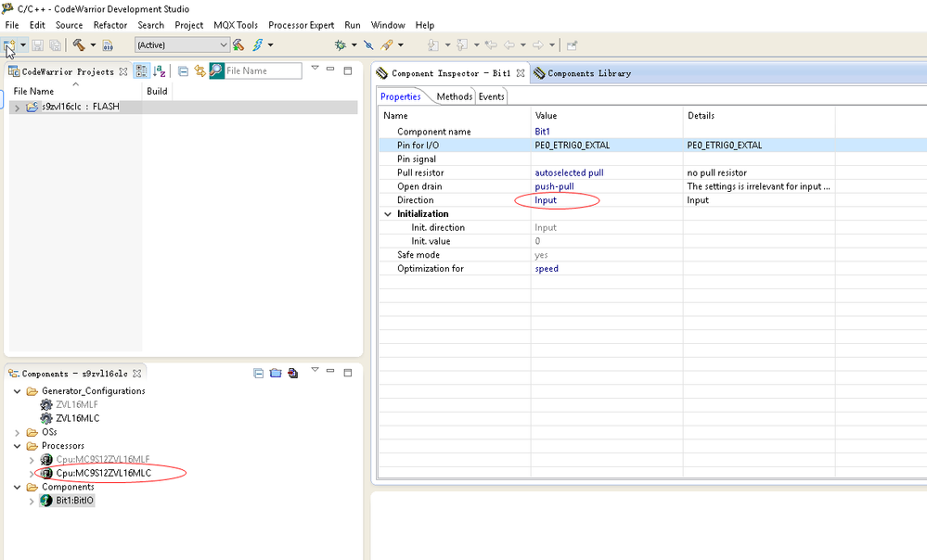Collapse the Generator_Configurations folder
The height and width of the screenshot is (560, 927).
(17, 391)
